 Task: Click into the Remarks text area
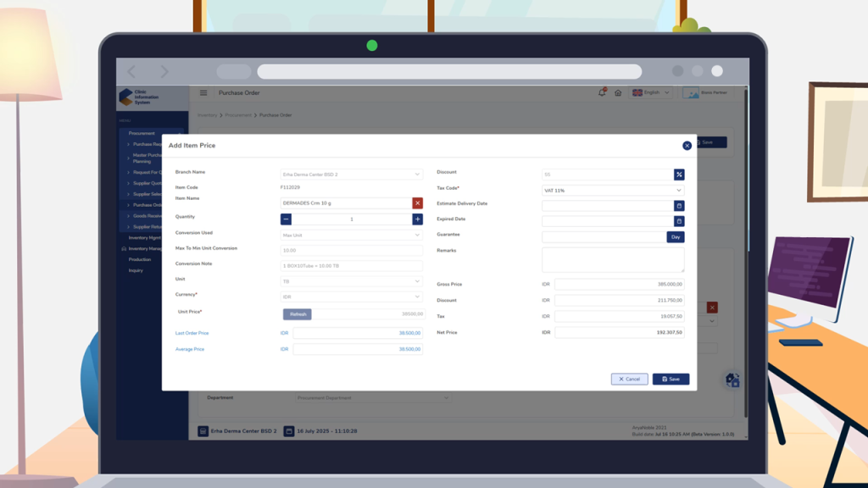click(x=612, y=259)
